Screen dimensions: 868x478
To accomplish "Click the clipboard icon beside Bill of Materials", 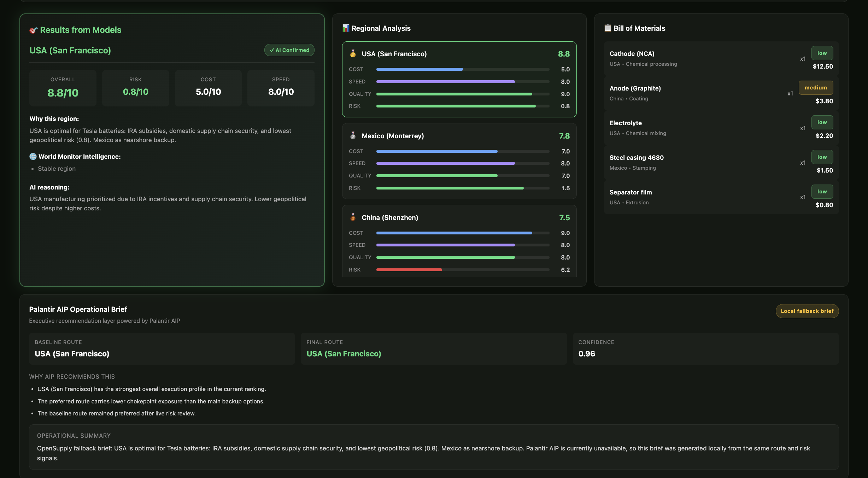I will click(x=608, y=28).
